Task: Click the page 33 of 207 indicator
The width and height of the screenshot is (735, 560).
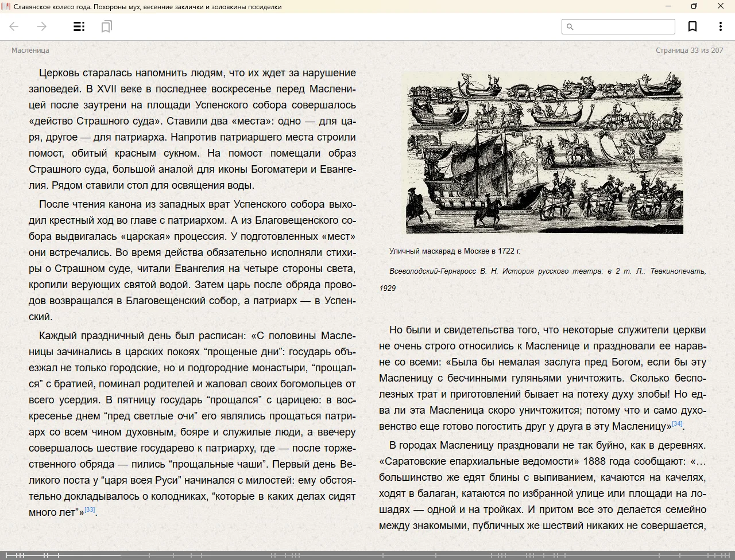Action: click(x=689, y=50)
